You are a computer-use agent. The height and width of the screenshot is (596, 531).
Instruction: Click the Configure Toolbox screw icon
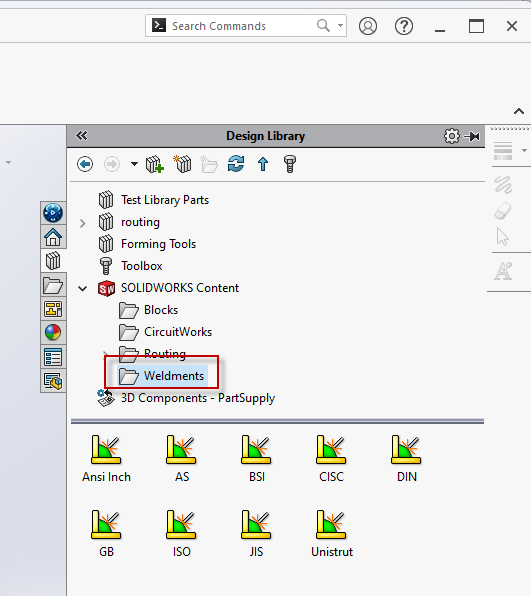[x=290, y=164]
